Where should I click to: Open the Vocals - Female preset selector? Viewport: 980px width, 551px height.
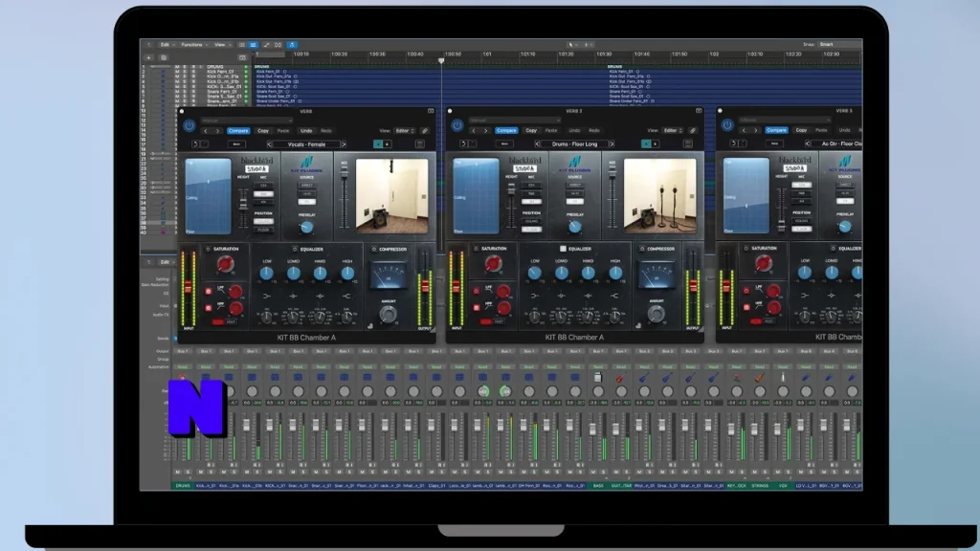(306, 144)
